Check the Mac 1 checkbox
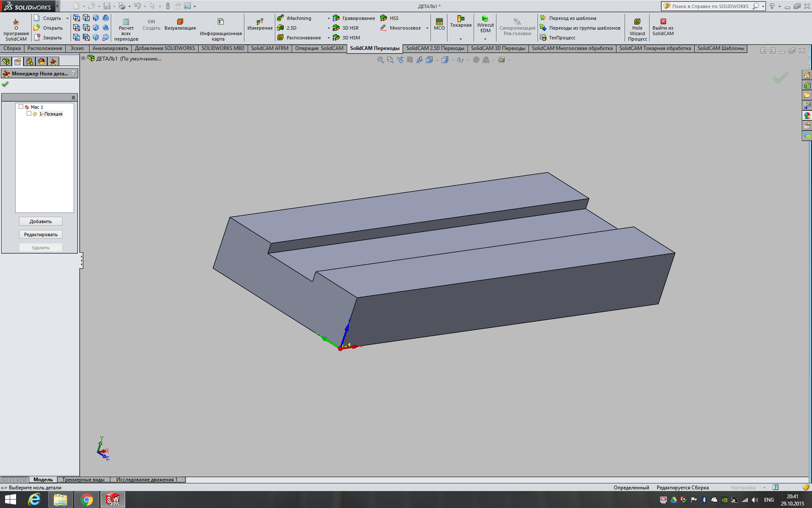The height and width of the screenshot is (508, 812). pyautogui.click(x=21, y=107)
